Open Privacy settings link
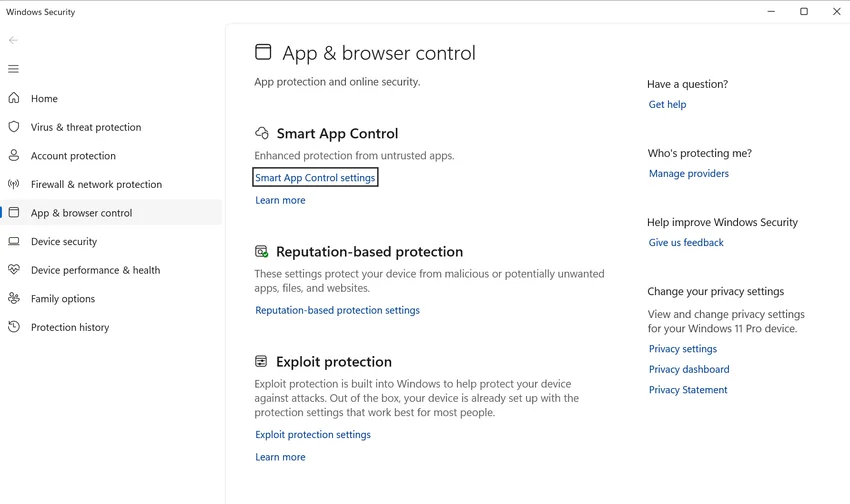This screenshot has width=850, height=504. [682, 349]
